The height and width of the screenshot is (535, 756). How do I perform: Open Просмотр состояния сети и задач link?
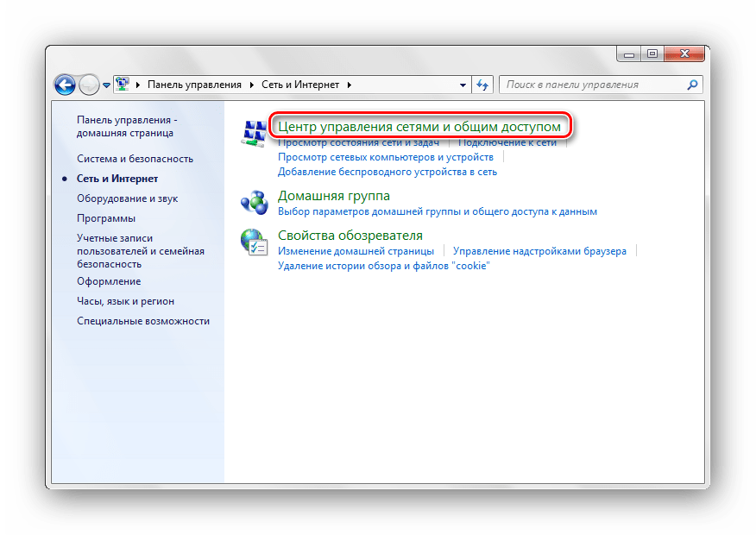tap(358, 143)
